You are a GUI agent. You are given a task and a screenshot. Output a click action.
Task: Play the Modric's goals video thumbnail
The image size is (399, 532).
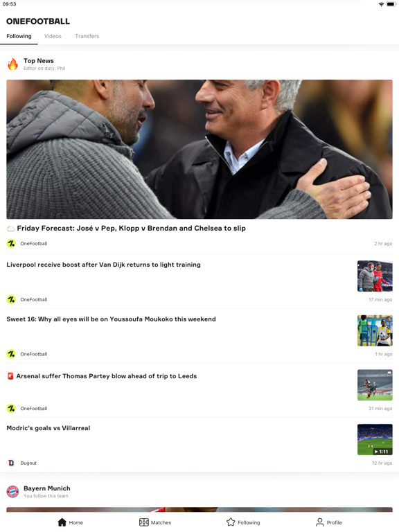pyautogui.click(x=375, y=439)
